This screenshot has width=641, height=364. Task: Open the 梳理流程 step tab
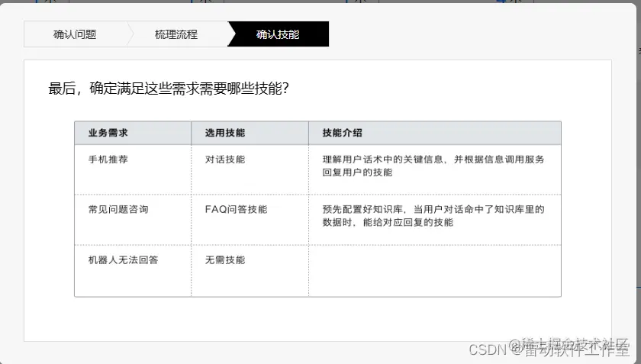(x=176, y=34)
